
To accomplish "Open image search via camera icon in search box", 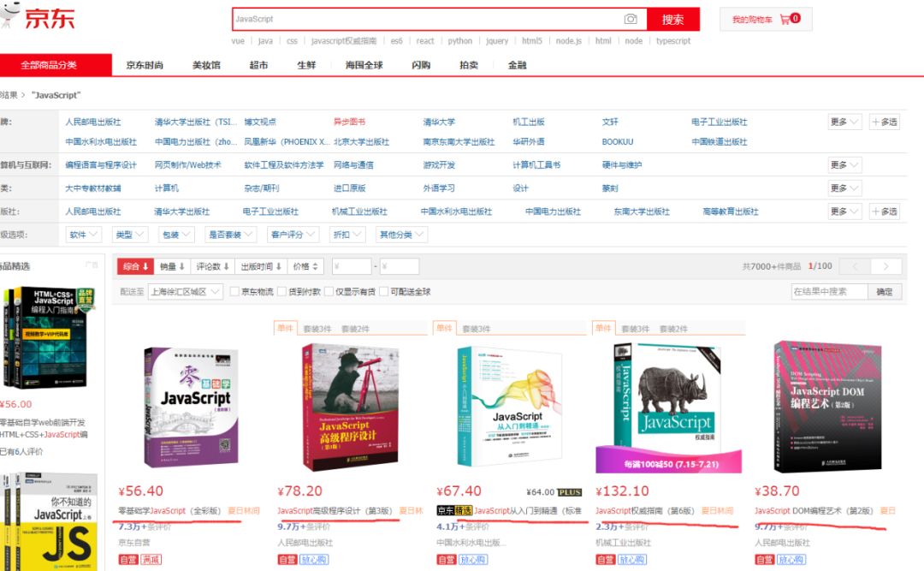I will click(631, 17).
